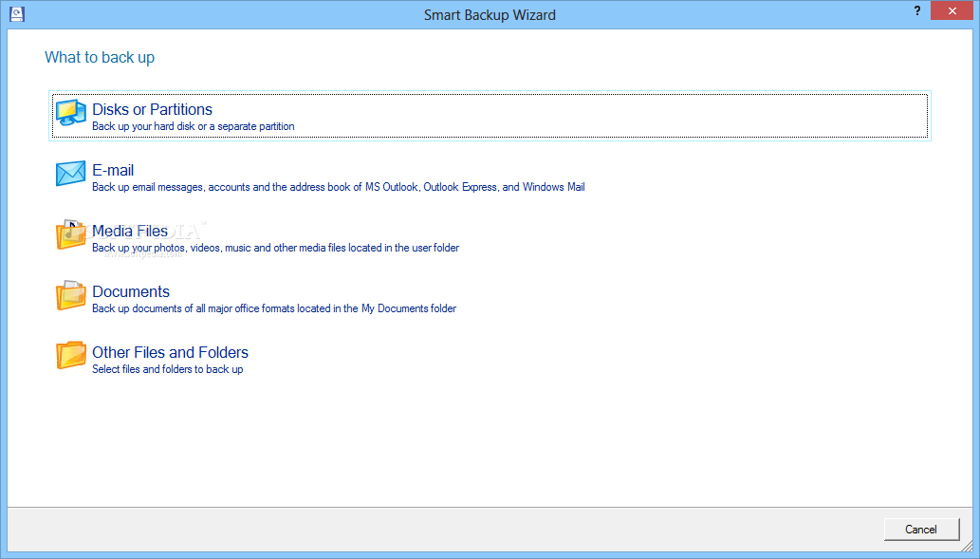
Task: Click 'Back up your hard disk or a separate partition'
Action: (x=194, y=126)
